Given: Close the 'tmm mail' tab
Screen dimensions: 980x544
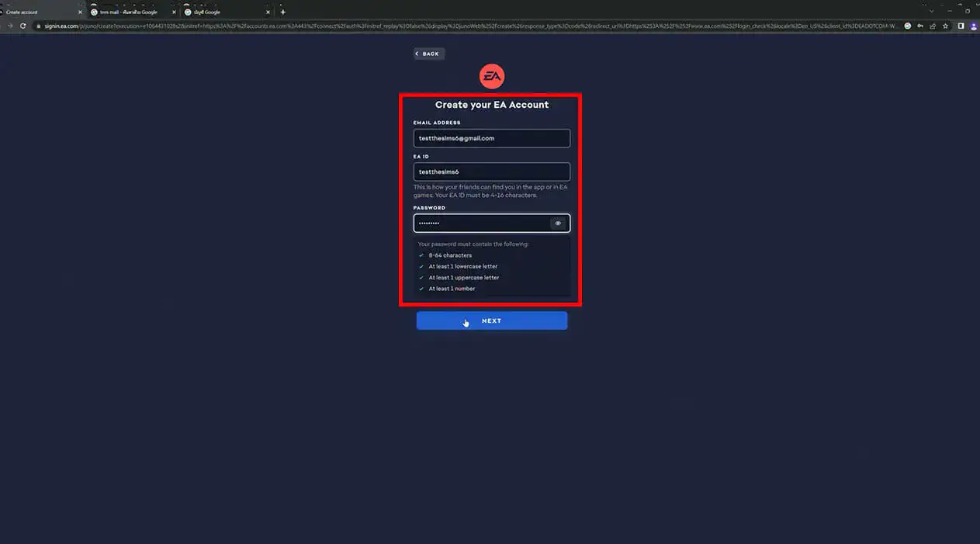Looking at the screenshot, I should pyautogui.click(x=173, y=12).
